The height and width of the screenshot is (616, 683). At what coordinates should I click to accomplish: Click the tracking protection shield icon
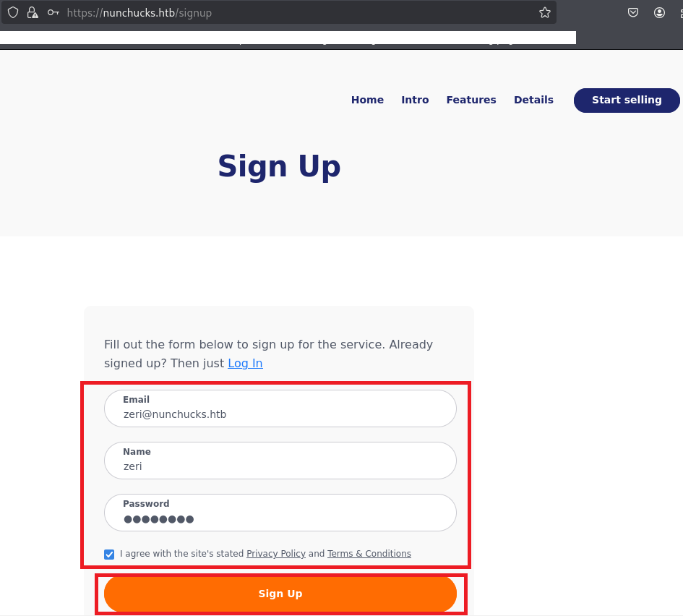[x=13, y=12]
